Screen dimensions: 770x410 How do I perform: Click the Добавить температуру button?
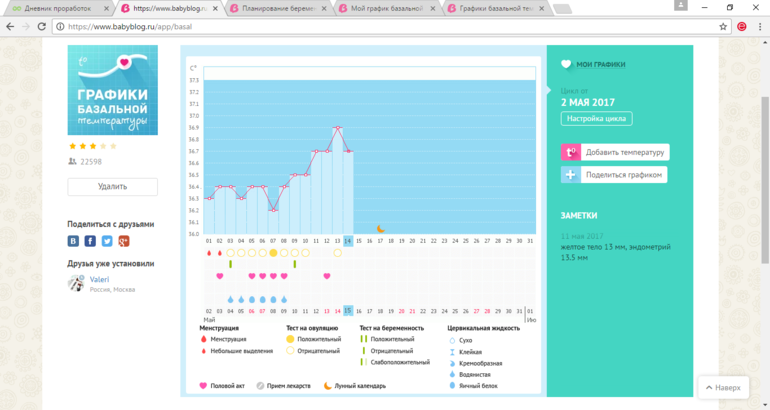624,152
